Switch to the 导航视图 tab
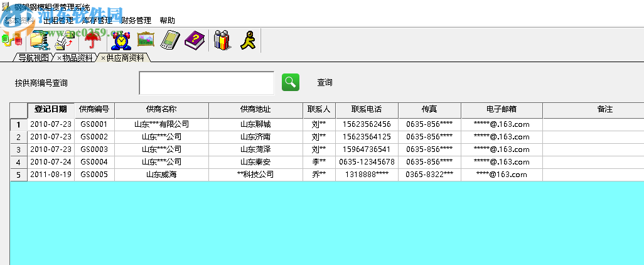Image resolution: width=644 pixels, height=265 pixels. pyautogui.click(x=34, y=58)
